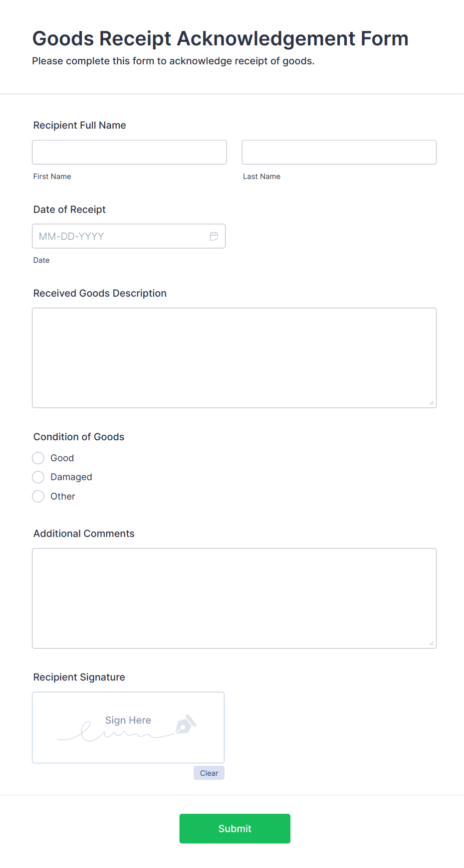Click inside Received Goods Description textarea

pyautogui.click(x=234, y=357)
